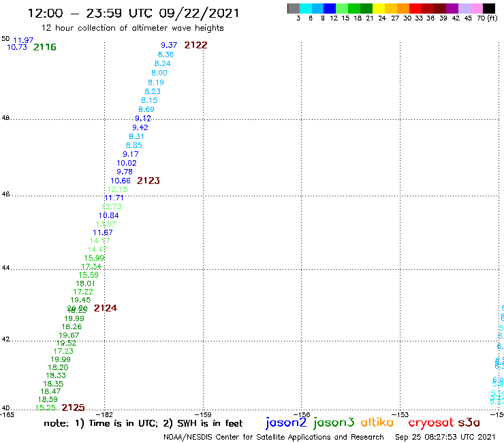Click the wave height value '8.00'

click(159, 73)
